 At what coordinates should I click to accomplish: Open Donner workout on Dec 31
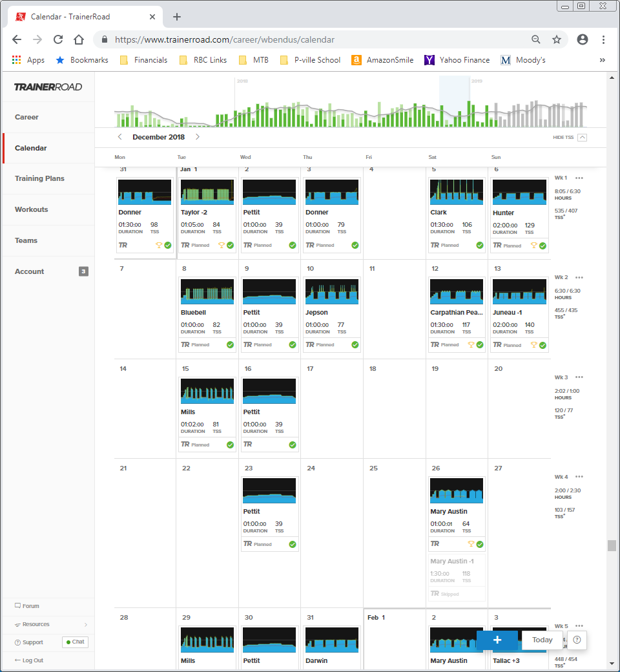click(x=145, y=215)
